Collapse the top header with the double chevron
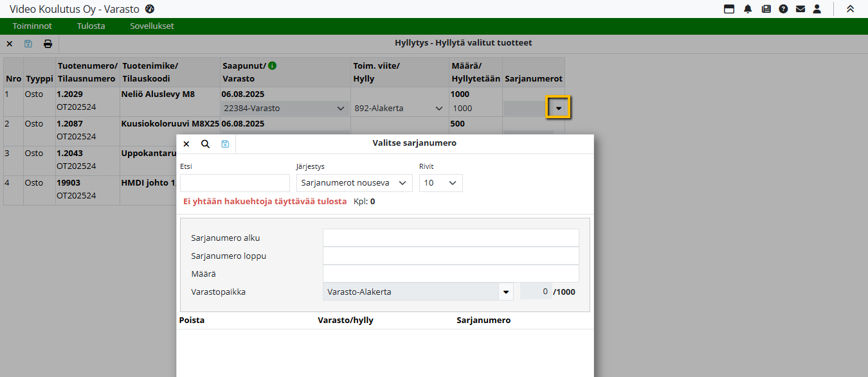868x377 pixels. (x=850, y=9)
